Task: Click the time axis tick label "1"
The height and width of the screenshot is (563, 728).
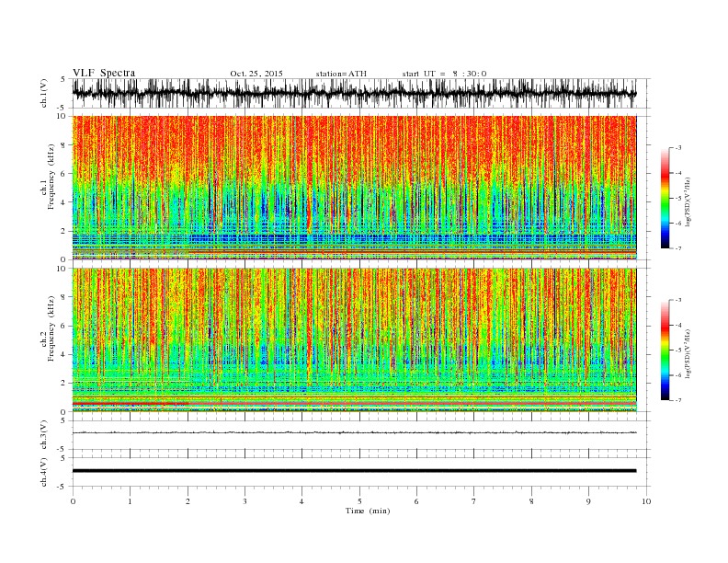Action: 130,501
